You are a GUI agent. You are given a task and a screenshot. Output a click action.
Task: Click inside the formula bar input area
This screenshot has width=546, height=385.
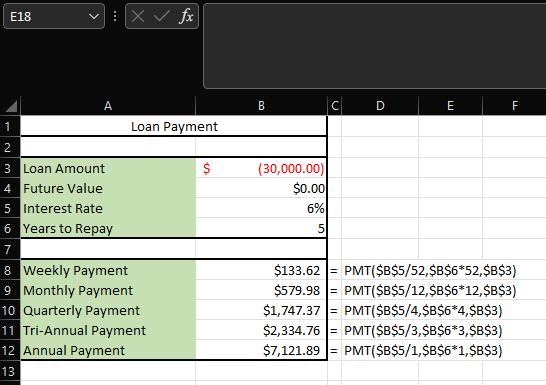[x=374, y=46]
